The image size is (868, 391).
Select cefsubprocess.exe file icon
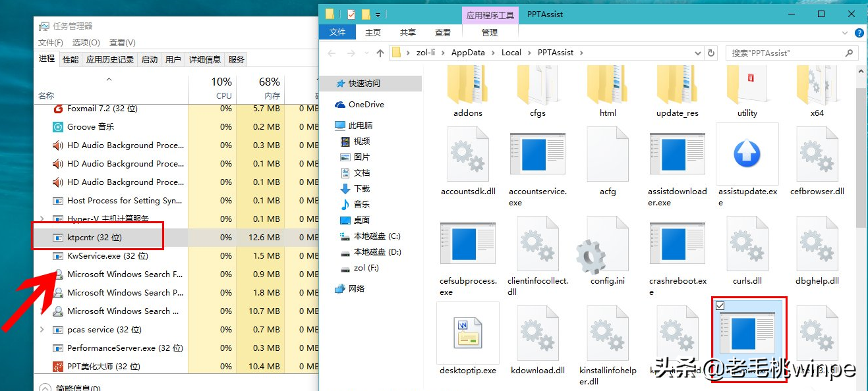click(468, 244)
